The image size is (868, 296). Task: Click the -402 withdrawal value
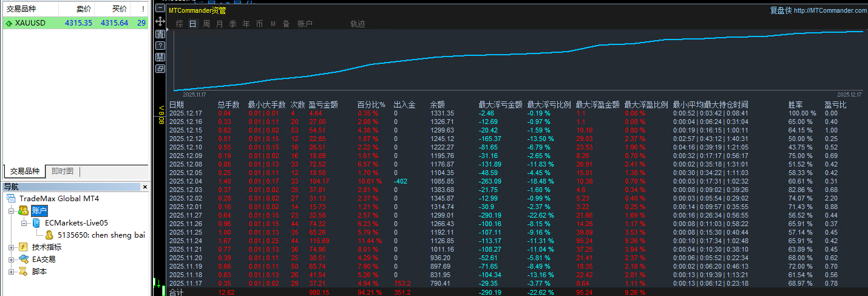(401, 181)
